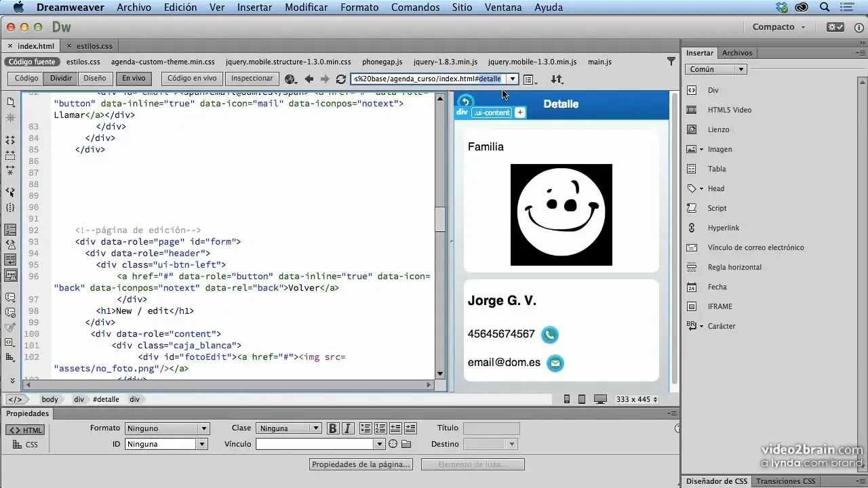Click the Collapse Selection icon
The height and width of the screenshot is (488, 868).
[x=10, y=155]
